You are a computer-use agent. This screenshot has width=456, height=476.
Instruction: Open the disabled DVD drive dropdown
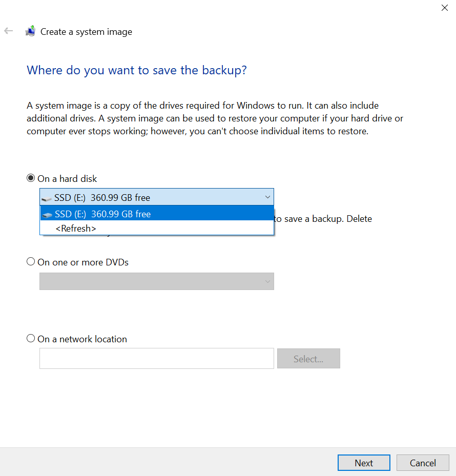[x=157, y=281]
